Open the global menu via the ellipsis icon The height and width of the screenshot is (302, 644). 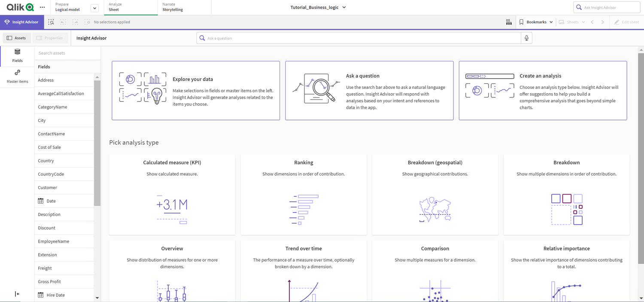(x=42, y=7)
